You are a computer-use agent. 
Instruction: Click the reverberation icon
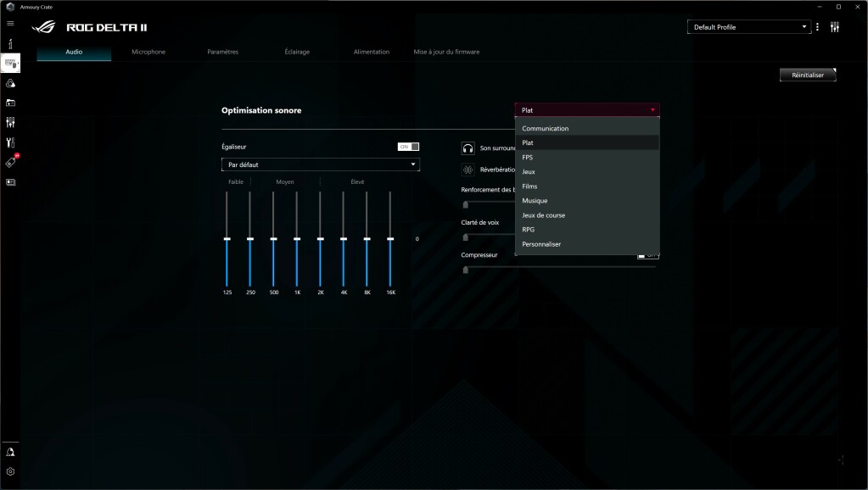pos(468,170)
